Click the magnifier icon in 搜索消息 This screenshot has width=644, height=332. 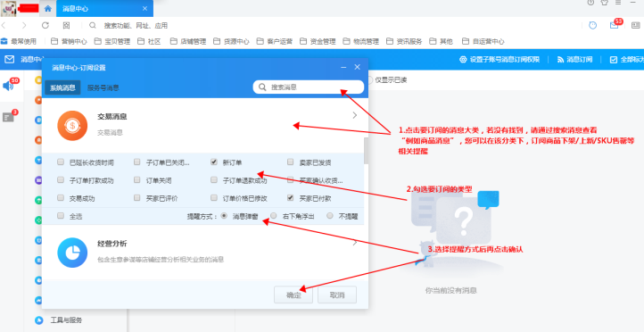(x=262, y=87)
